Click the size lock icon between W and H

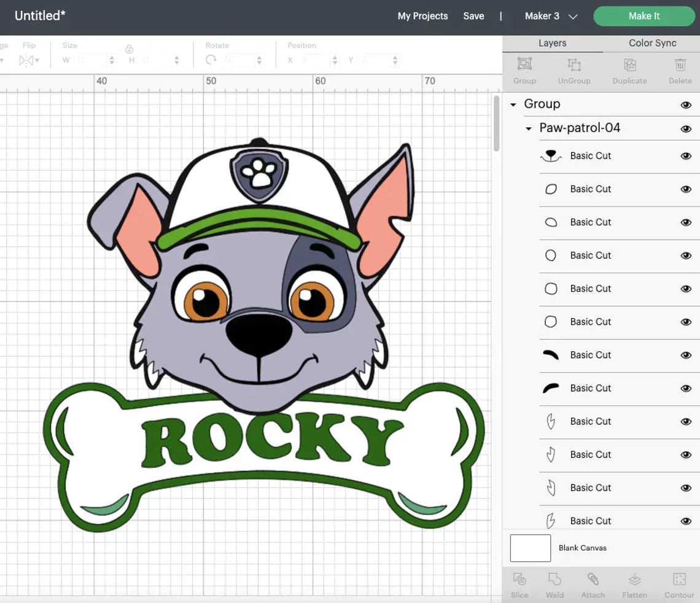(129, 49)
